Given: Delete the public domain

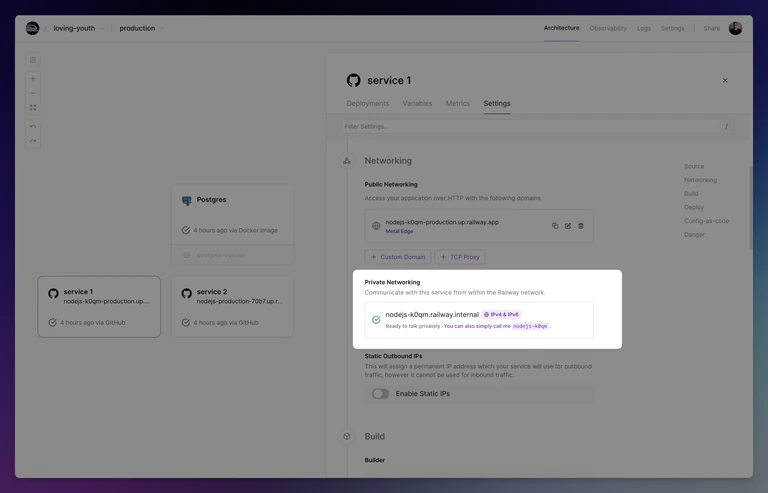Looking at the screenshot, I should tap(581, 226).
